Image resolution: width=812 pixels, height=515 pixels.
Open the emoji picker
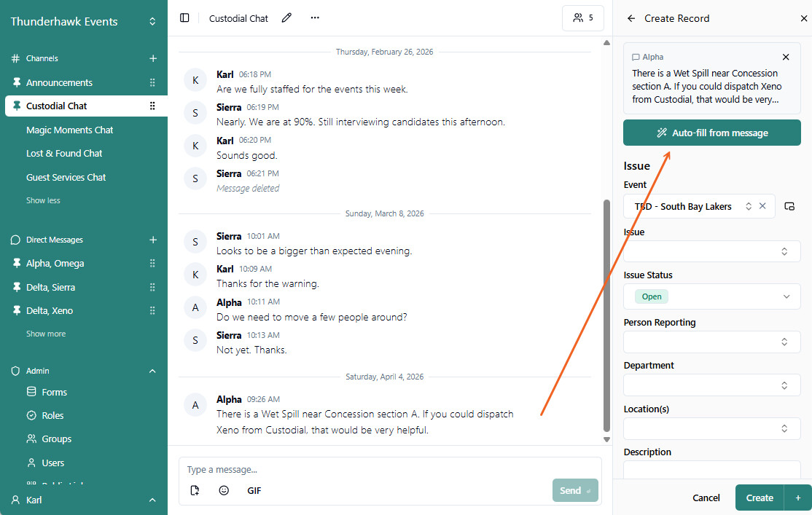pos(224,490)
